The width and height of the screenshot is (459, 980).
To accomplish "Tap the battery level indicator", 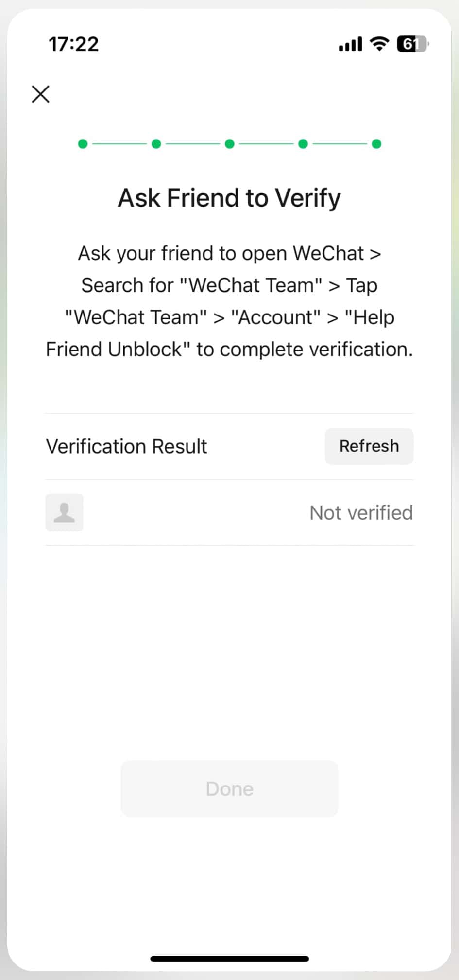I will [x=412, y=44].
